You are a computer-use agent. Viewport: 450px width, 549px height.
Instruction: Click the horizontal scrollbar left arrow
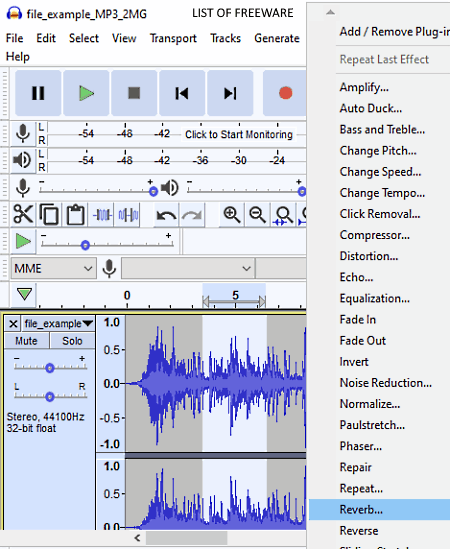point(137,538)
